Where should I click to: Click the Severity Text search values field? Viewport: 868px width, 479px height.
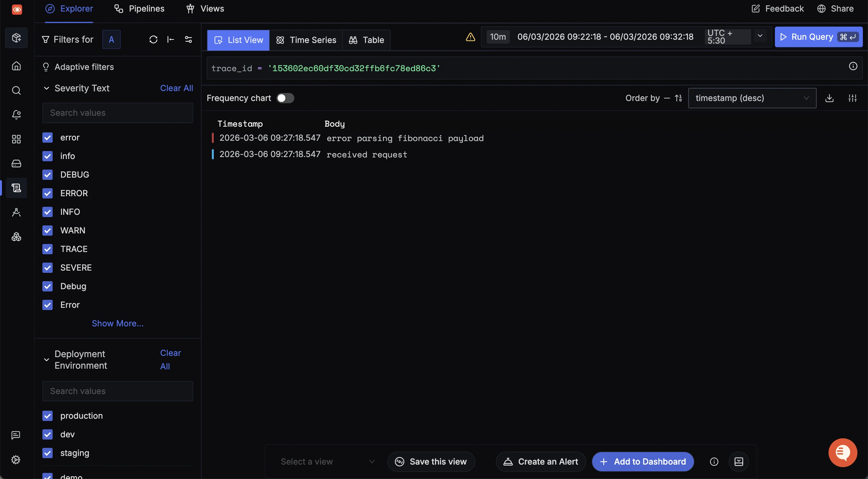tap(117, 113)
